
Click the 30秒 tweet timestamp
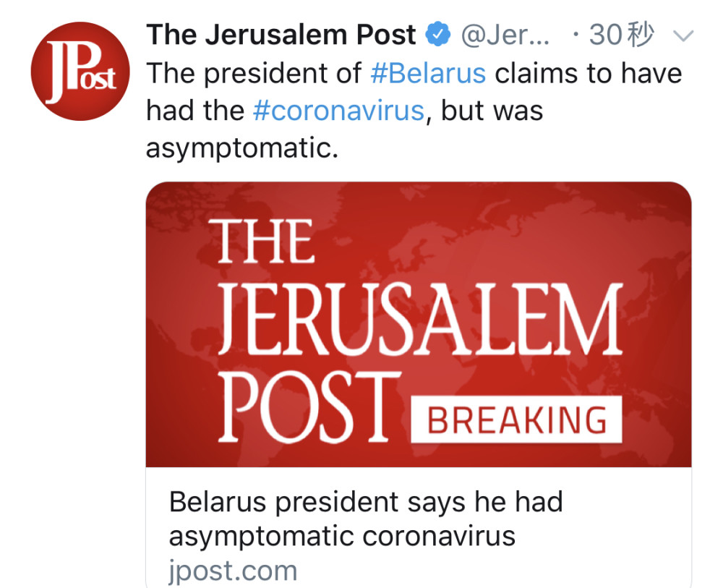coord(620,35)
